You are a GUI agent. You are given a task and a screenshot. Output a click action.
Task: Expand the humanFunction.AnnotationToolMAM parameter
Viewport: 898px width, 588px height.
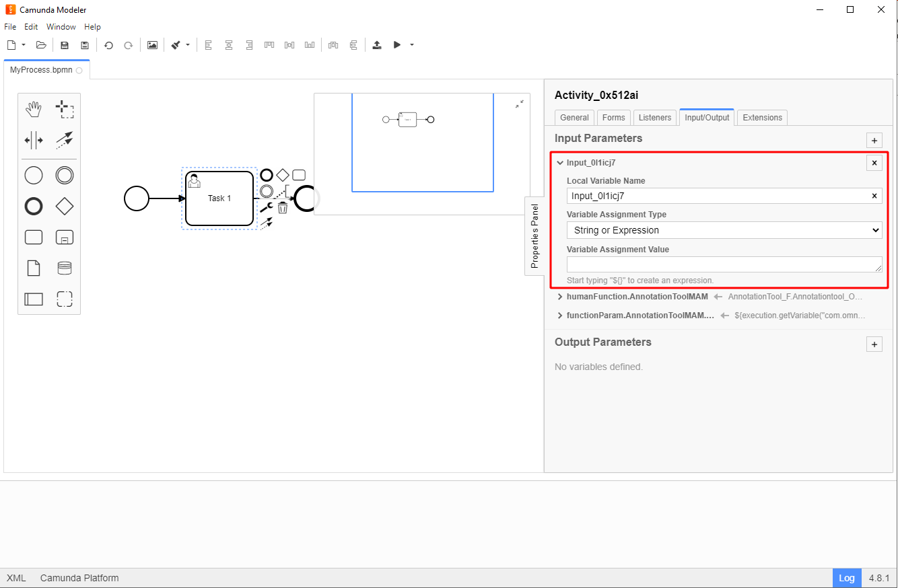pyautogui.click(x=560, y=297)
